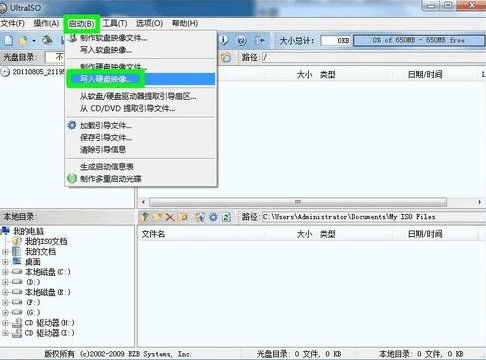This screenshot has height=360, width=486.
Task: Select 本地磁盘 (C:) tree item
Action: (48, 272)
